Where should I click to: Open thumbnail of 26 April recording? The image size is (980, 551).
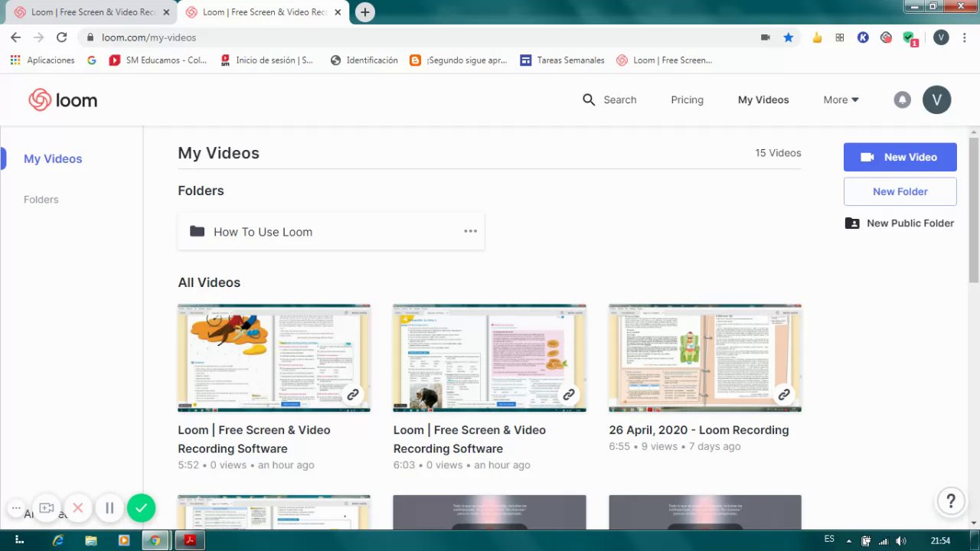tap(705, 357)
